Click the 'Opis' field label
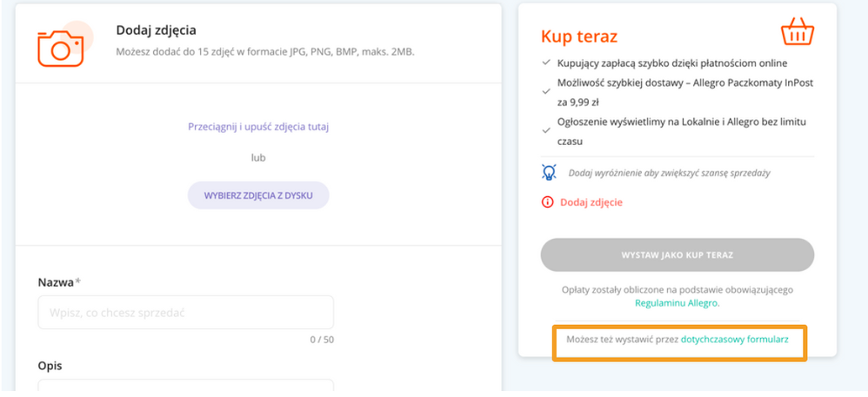 coord(50,366)
